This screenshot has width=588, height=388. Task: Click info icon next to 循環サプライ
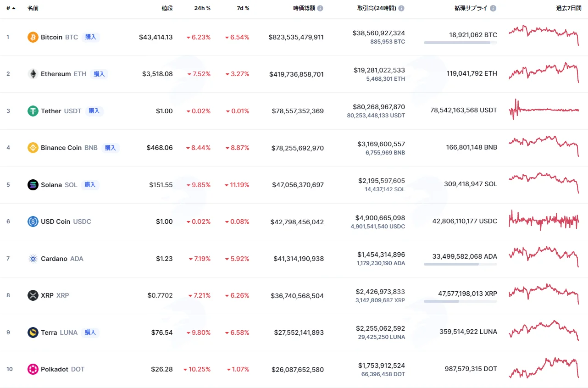tap(493, 8)
